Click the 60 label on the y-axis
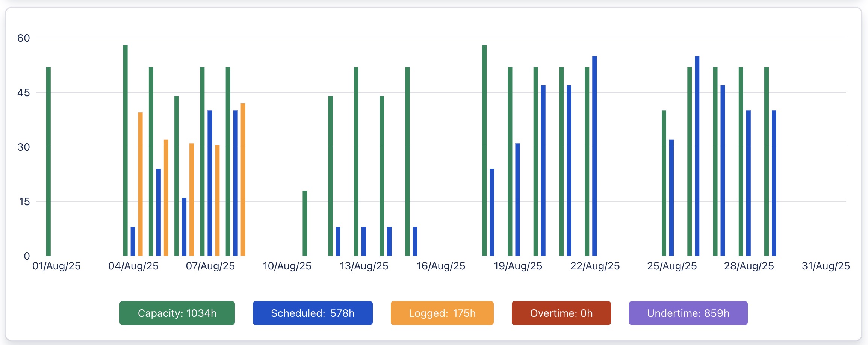The width and height of the screenshot is (868, 345). pos(23,38)
